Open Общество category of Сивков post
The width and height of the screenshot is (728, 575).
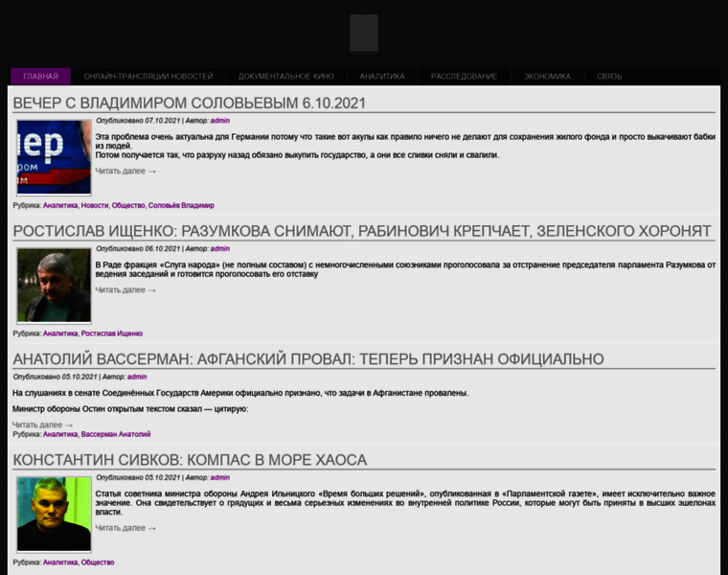pos(98,562)
